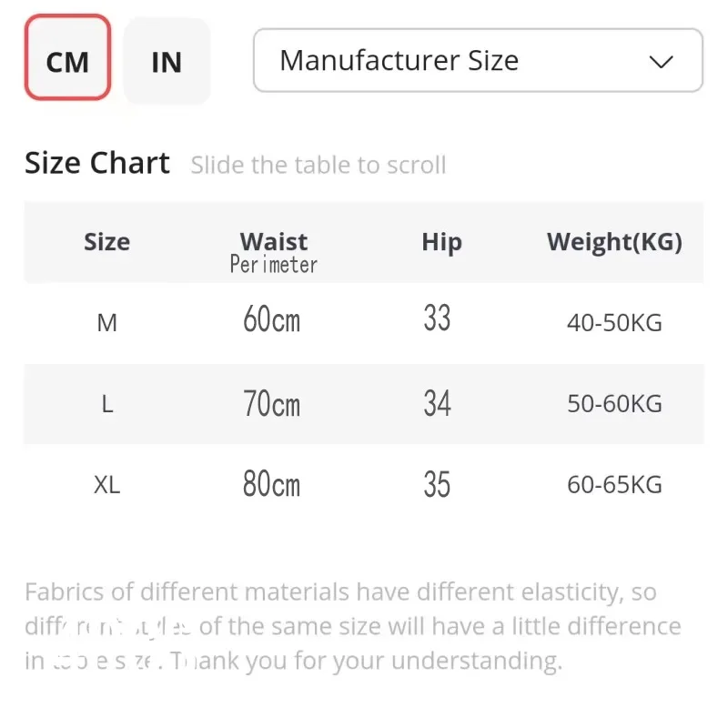728x728 pixels.
Task: Click the Size Chart title
Action: pyautogui.click(x=97, y=162)
